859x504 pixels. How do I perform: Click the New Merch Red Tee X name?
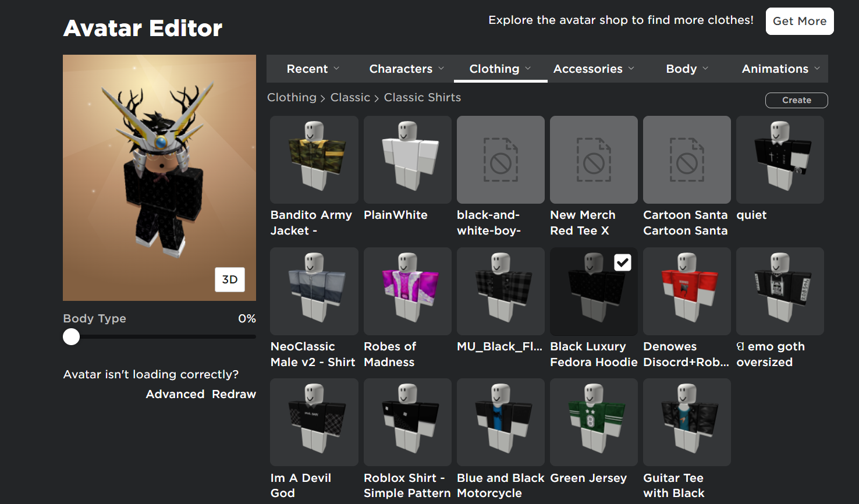[x=583, y=223]
